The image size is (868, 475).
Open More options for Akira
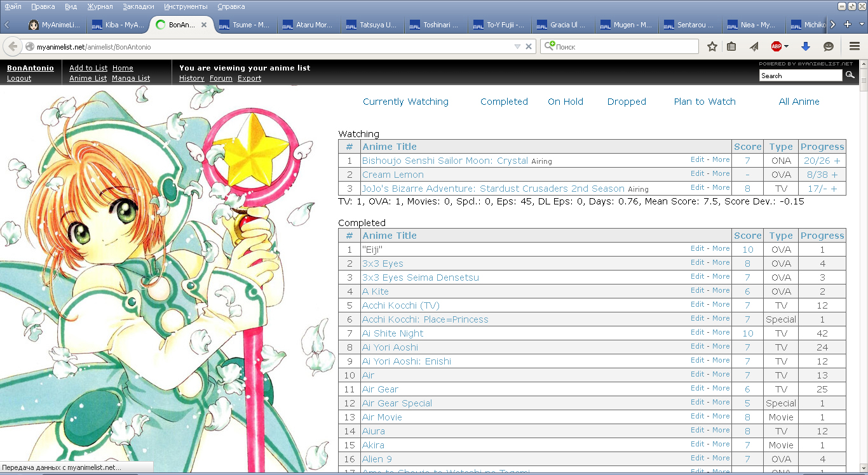tap(721, 444)
